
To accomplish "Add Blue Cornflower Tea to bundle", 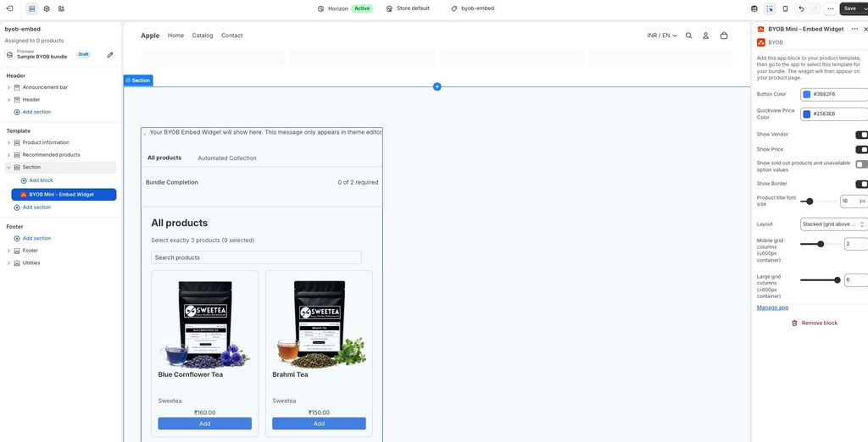I will click(205, 423).
